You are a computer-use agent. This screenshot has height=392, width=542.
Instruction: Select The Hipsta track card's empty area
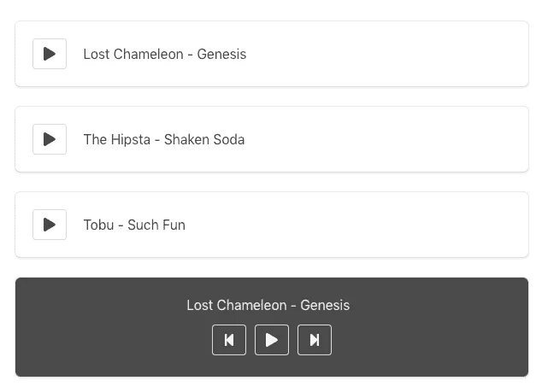pos(385,139)
